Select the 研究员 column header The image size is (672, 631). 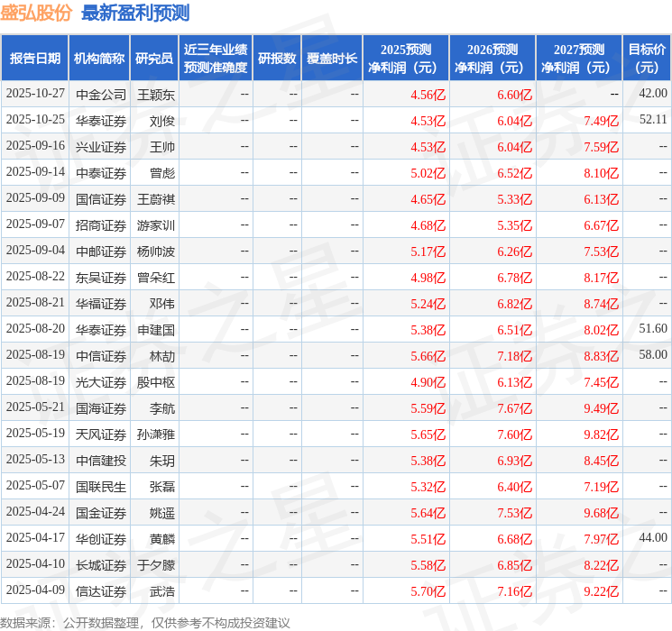154,58
